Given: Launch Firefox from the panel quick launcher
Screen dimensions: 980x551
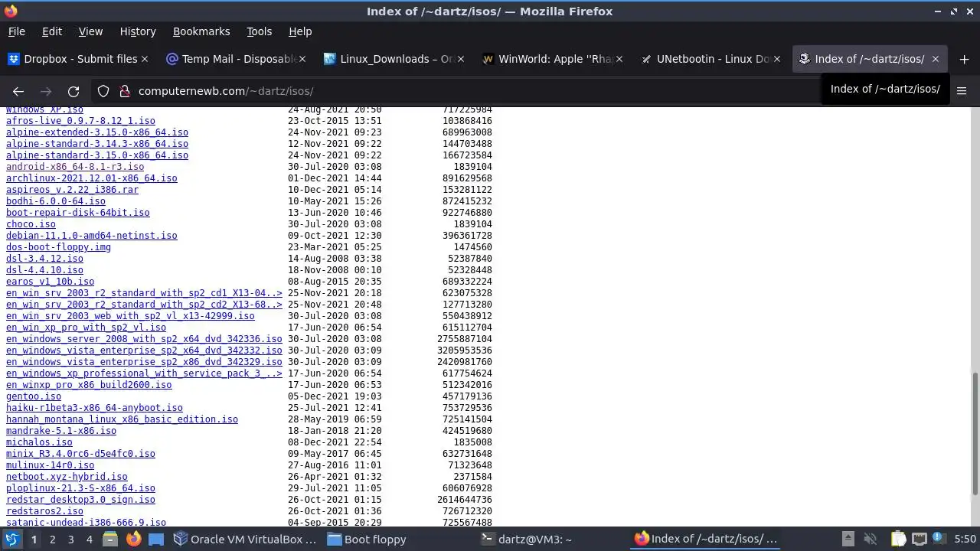Looking at the screenshot, I should pyautogui.click(x=133, y=539).
